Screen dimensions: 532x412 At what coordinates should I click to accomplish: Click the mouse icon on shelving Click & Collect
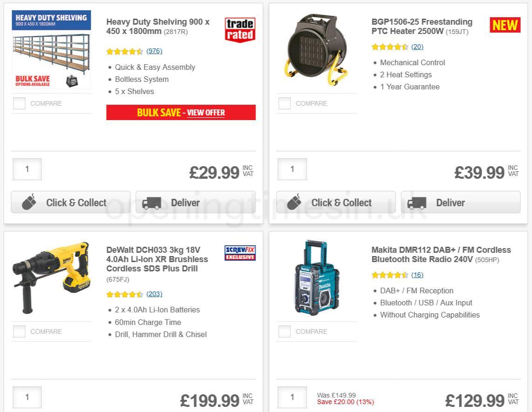point(29,202)
